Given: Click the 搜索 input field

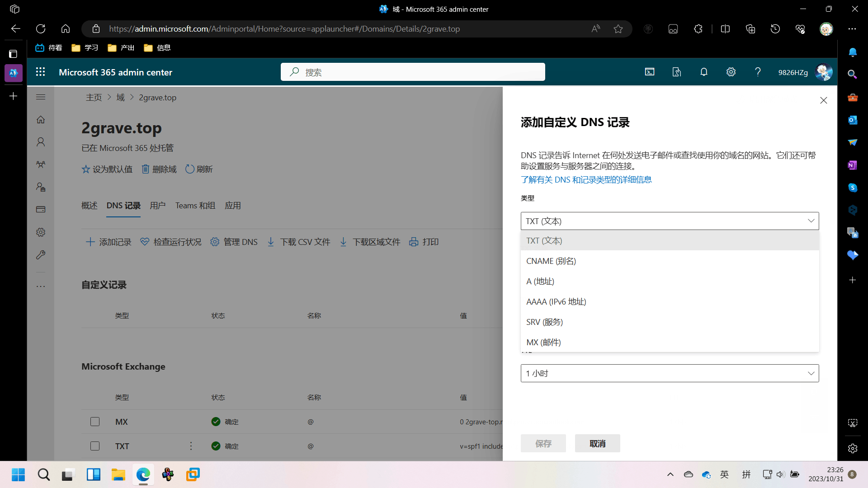Looking at the screenshot, I should (x=412, y=72).
